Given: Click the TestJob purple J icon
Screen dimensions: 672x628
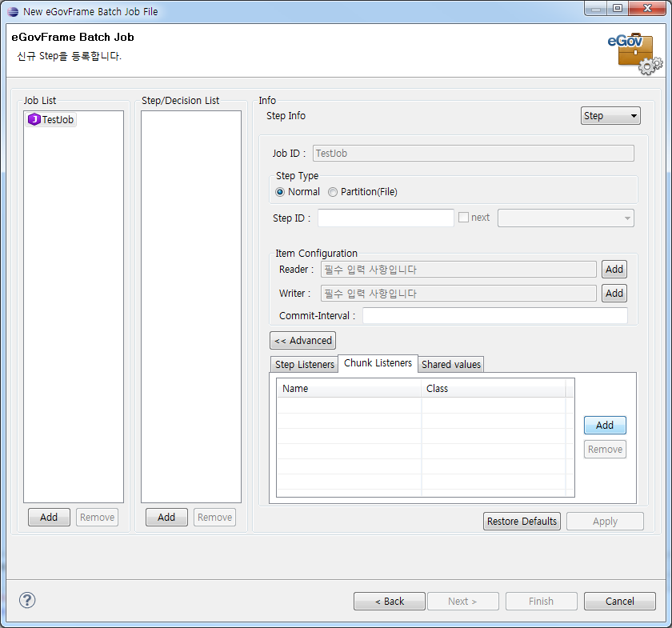Looking at the screenshot, I should pyautogui.click(x=34, y=119).
